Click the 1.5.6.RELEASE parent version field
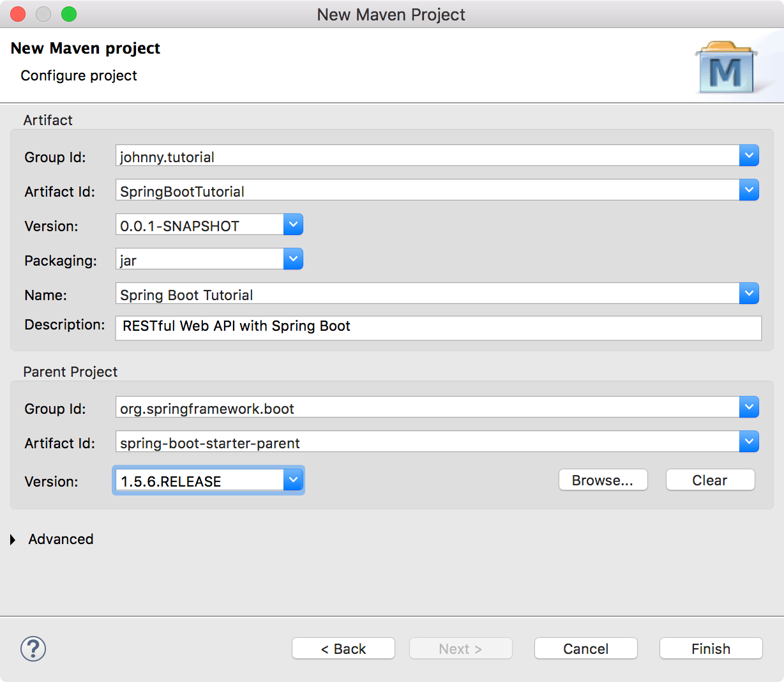The height and width of the screenshot is (682, 784). pos(200,480)
